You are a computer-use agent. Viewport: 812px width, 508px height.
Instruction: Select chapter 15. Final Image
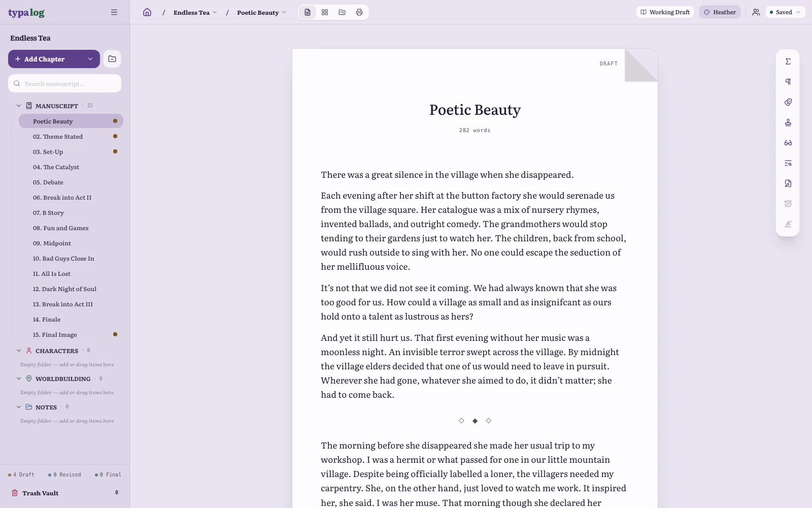(x=71, y=335)
